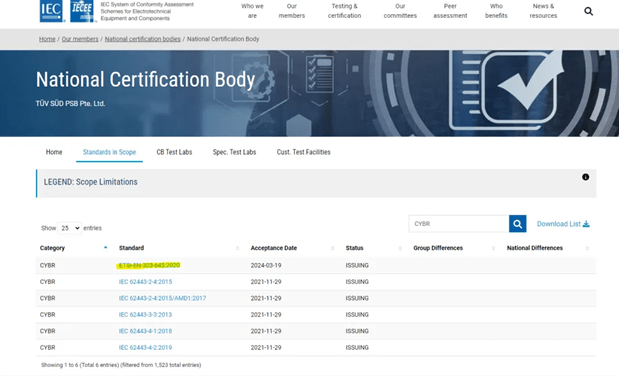Screen dimensions: 619x376
Task: Open IEC 62443-4-2:2019 standard link
Action: coord(145,348)
